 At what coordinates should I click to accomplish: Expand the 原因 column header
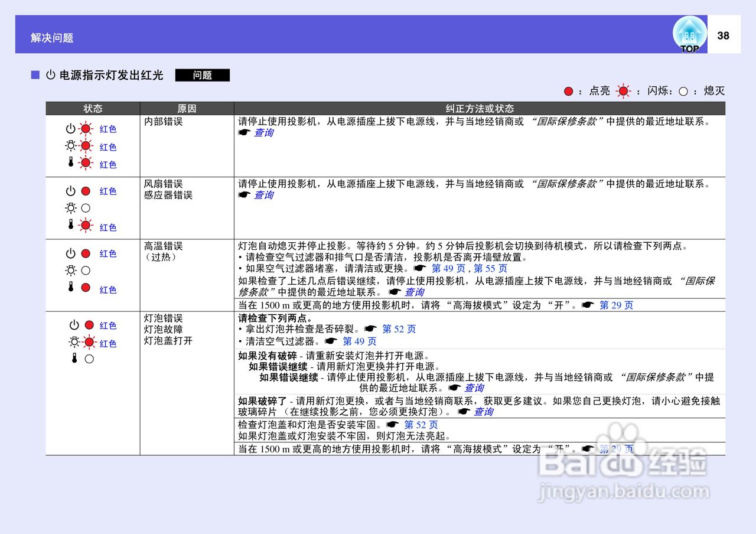[x=187, y=109]
